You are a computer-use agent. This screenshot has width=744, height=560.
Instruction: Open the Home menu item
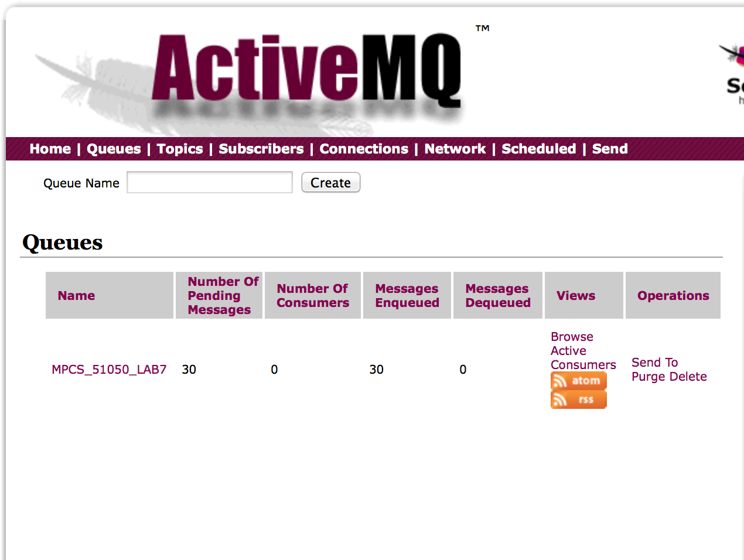(50, 149)
